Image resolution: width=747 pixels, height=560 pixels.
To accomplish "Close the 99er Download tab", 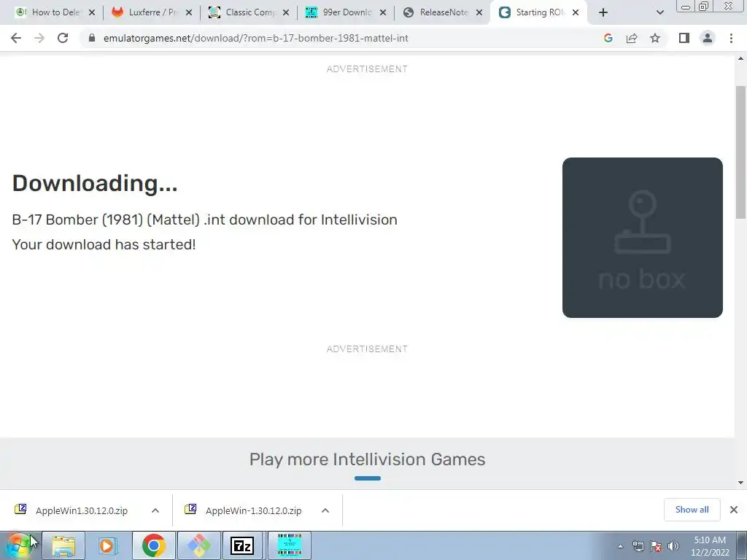I will (382, 12).
